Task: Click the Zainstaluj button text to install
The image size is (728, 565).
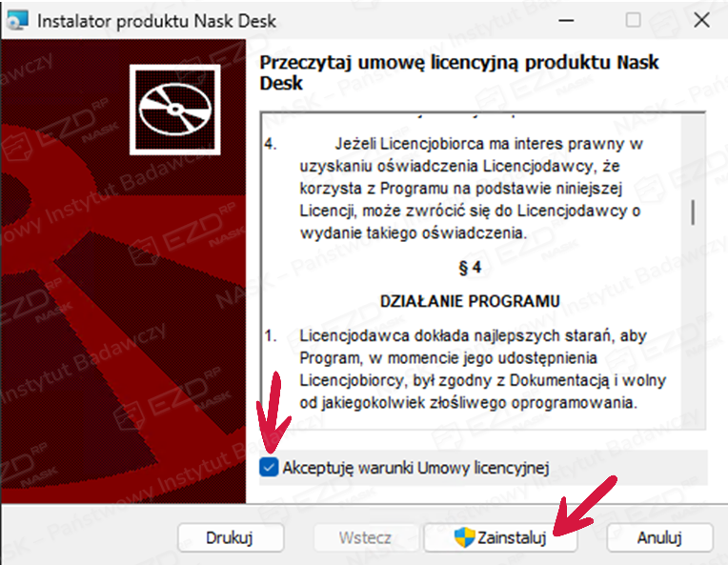Action: tap(512, 537)
